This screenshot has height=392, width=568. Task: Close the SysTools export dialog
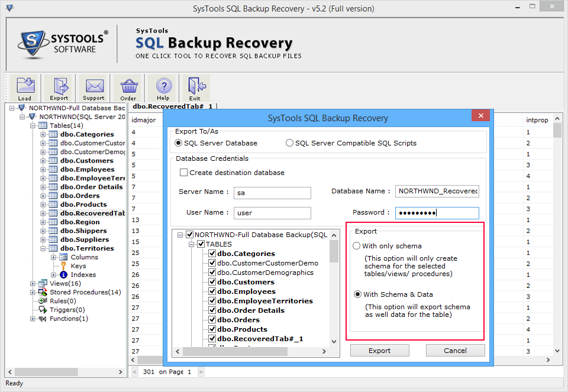click(480, 115)
